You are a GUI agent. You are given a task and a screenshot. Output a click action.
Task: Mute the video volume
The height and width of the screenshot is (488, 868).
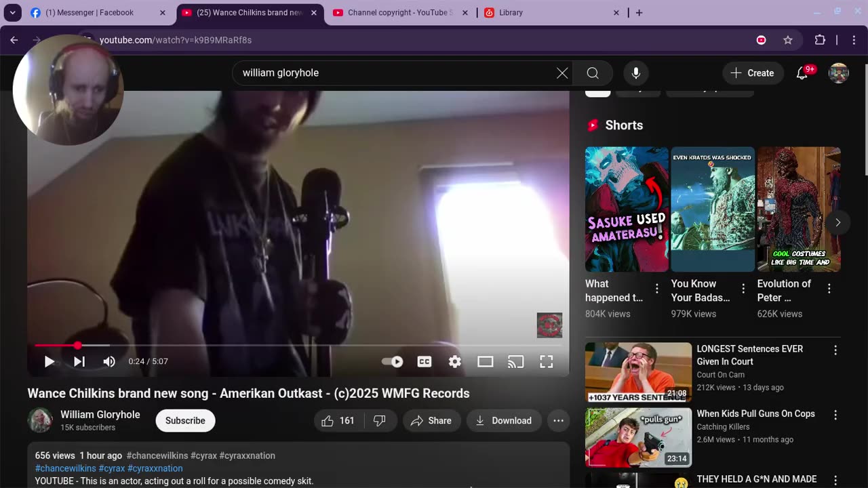(x=109, y=362)
